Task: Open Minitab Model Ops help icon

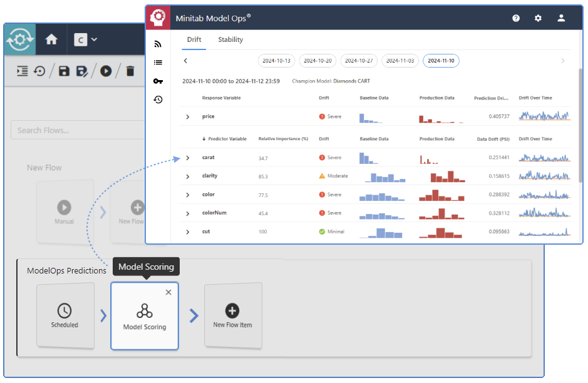Action: (x=515, y=18)
